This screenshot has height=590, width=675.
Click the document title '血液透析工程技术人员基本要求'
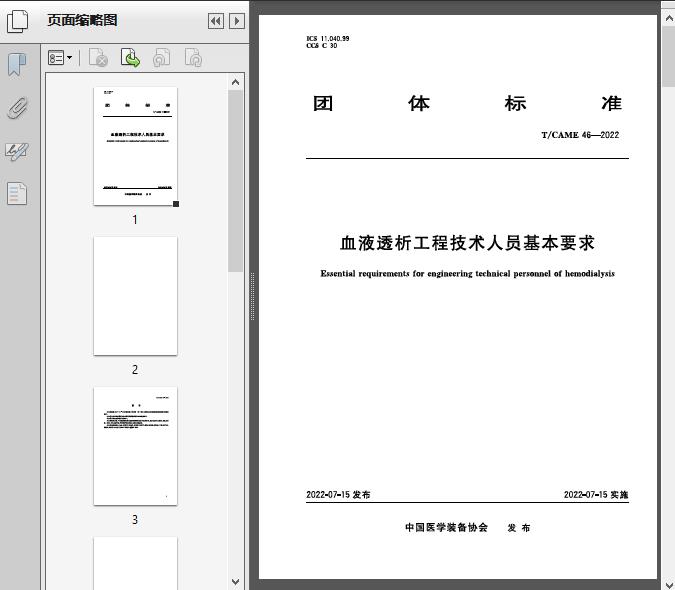tap(467, 243)
